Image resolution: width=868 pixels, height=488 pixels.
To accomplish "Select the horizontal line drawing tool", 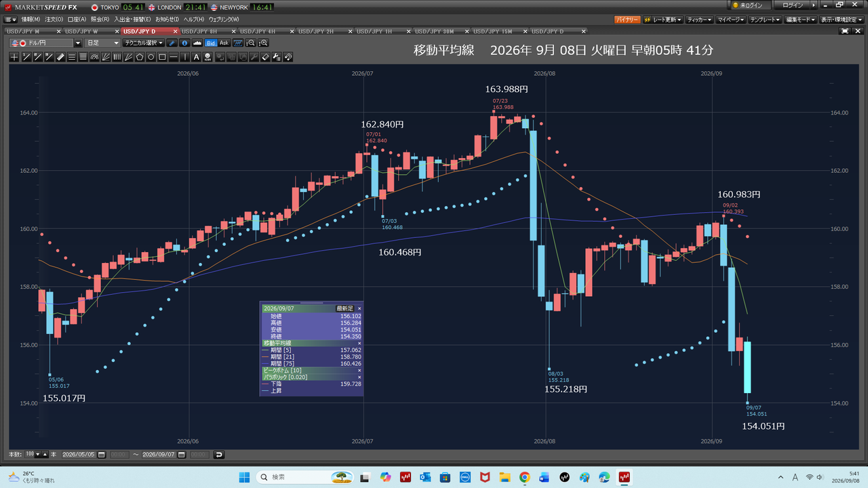I will pos(174,57).
